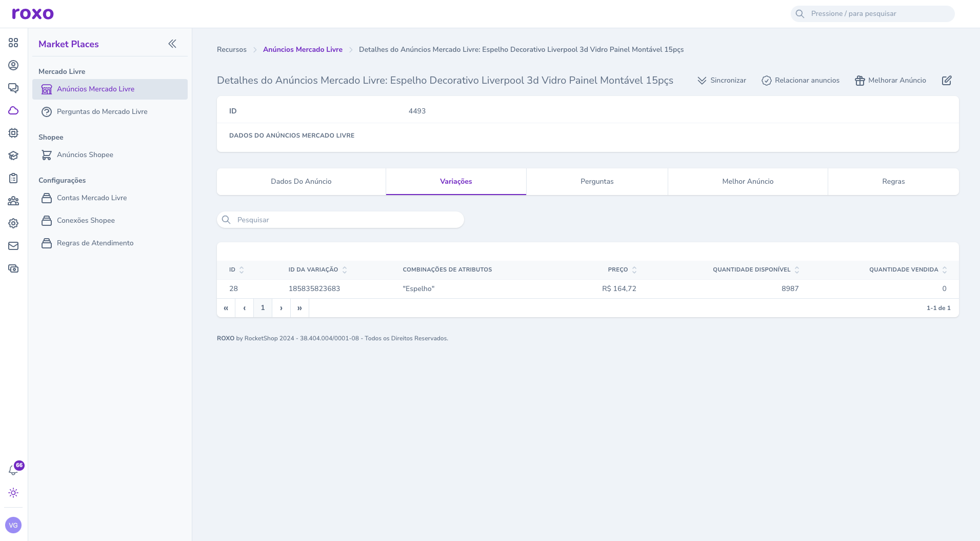Open the dashboard grid icon in sidebar
Viewport: 980px width, 541px height.
point(13,43)
